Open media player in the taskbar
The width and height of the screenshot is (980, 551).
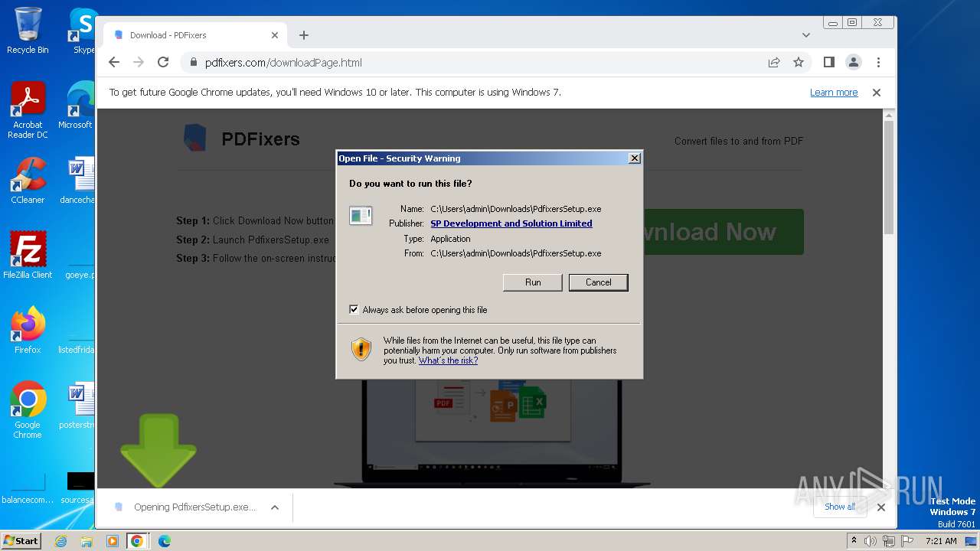[x=112, y=541]
